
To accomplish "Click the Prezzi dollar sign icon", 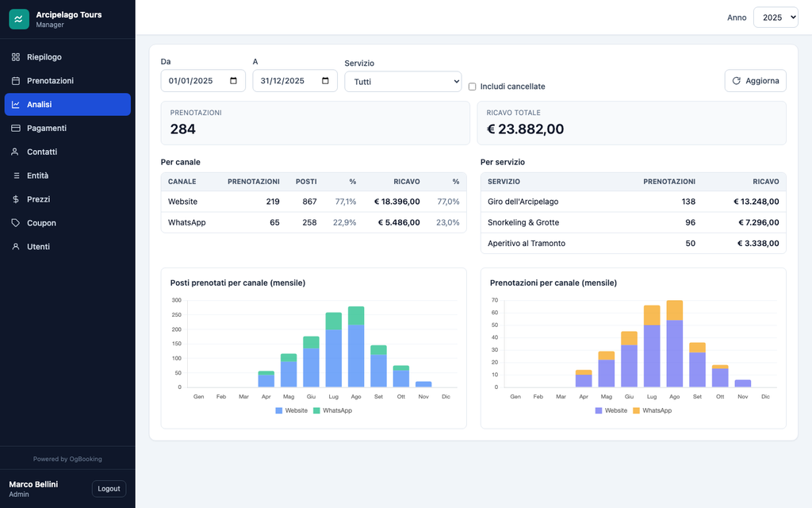I will 16,199.
